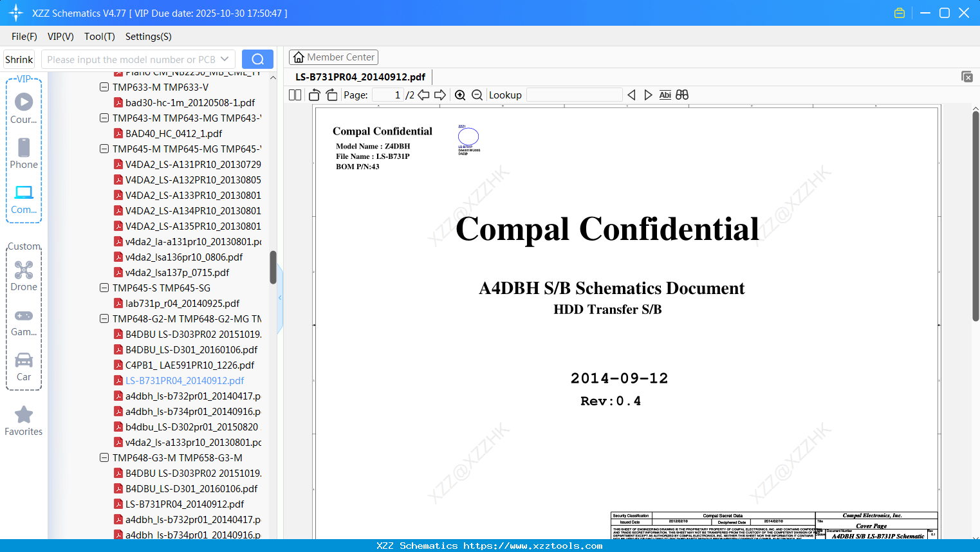Viewport: 980px width, 552px height.
Task: Select the LS-B731PR04_20140912.pdf document tab
Action: (360, 77)
